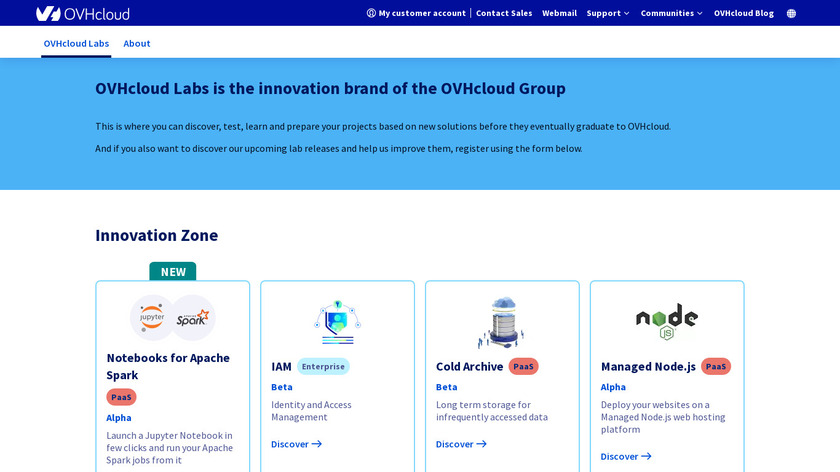The width and height of the screenshot is (840, 472).
Task: Click 'Long term storage' description text
Action: pyautogui.click(x=492, y=411)
